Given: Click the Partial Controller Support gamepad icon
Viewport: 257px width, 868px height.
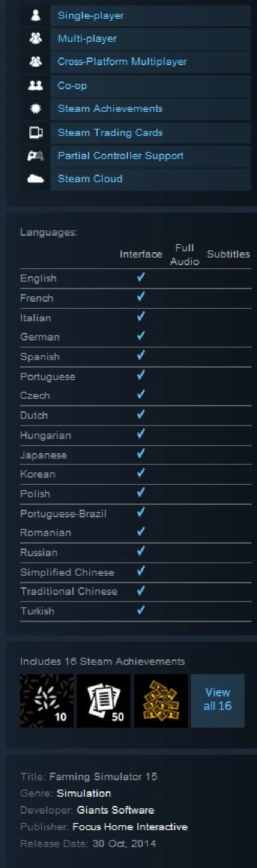Looking at the screenshot, I should 36,156.
